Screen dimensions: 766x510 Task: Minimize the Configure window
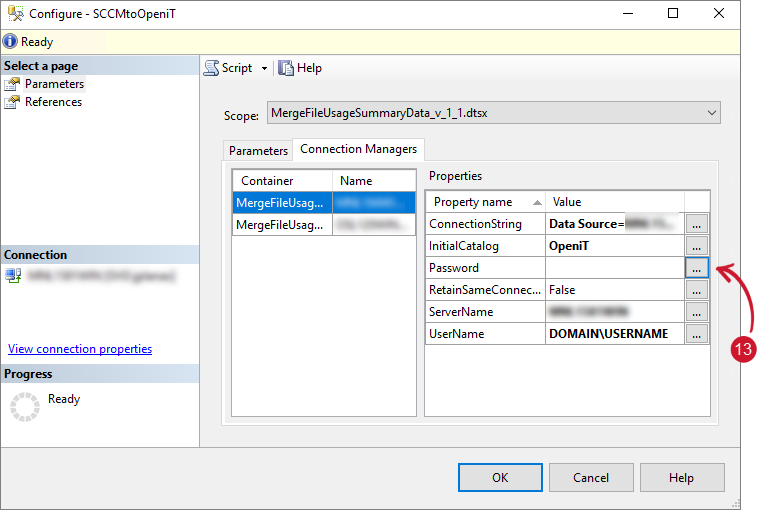click(628, 13)
